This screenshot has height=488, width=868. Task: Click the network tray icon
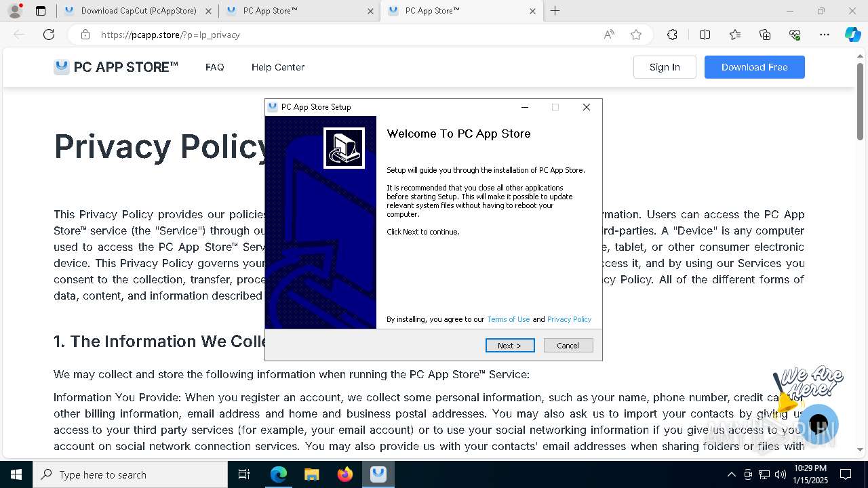pos(764,474)
